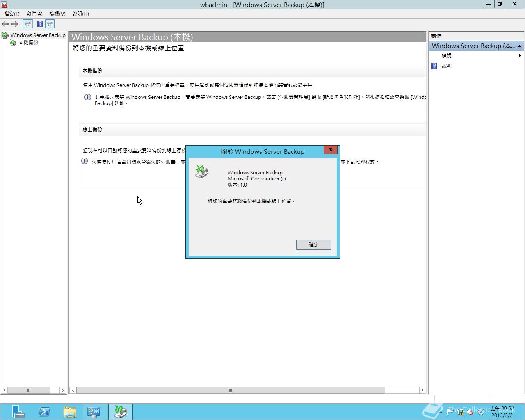Open Server Manager from the taskbar
Image resolution: width=525 pixels, height=420 pixels.
click(18, 412)
